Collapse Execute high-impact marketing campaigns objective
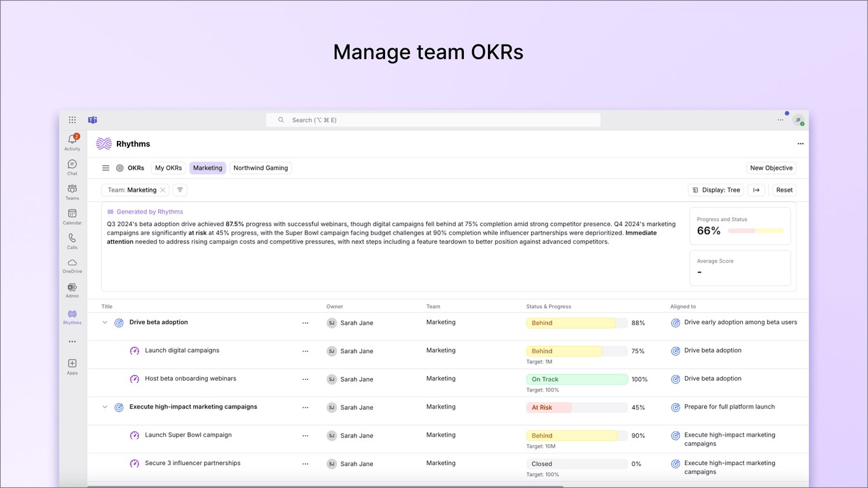The width and height of the screenshot is (868, 488). tap(105, 407)
